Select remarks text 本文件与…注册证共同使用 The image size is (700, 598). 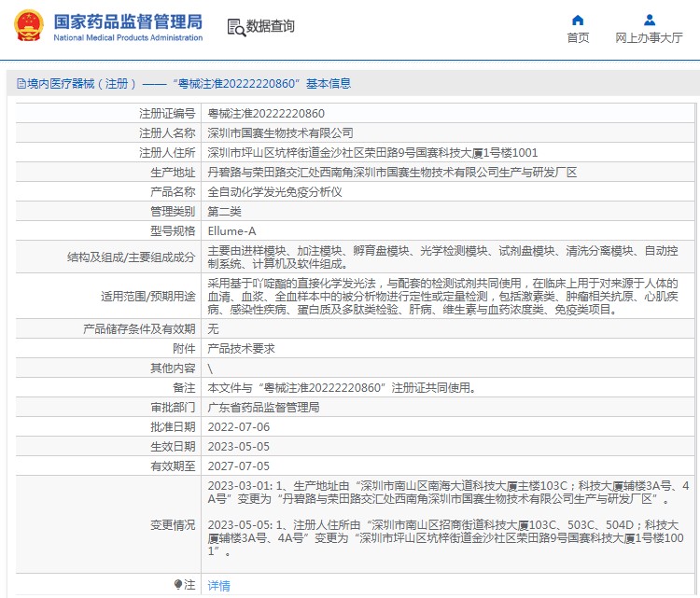342,388
